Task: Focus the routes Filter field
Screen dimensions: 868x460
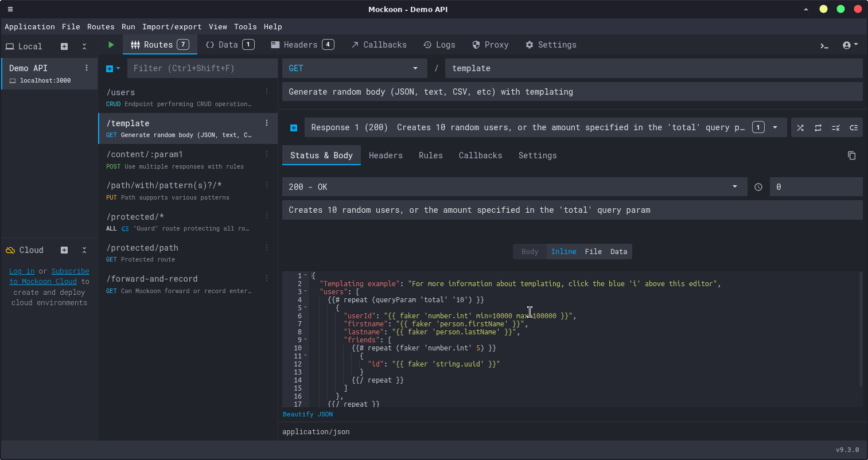Action: point(201,68)
